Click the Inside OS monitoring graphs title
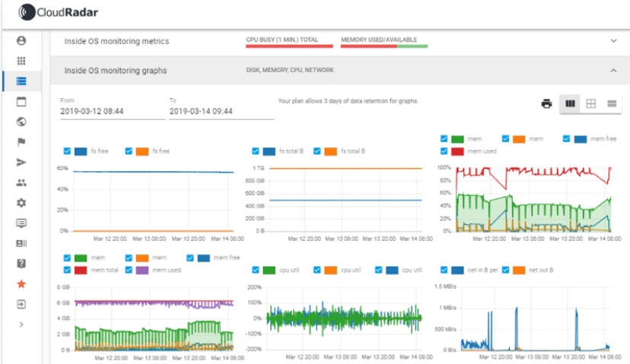This screenshot has height=364, width=630. click(x=116, y=70)
